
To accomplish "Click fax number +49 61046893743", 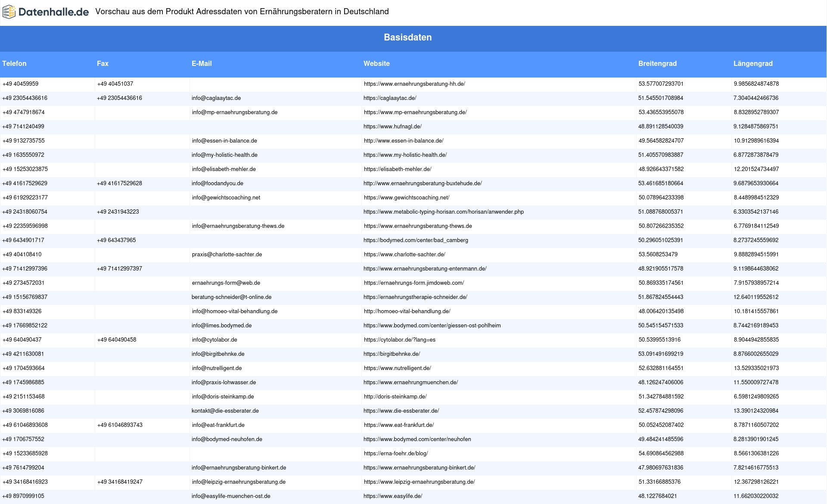I will (x=120, y=425).
